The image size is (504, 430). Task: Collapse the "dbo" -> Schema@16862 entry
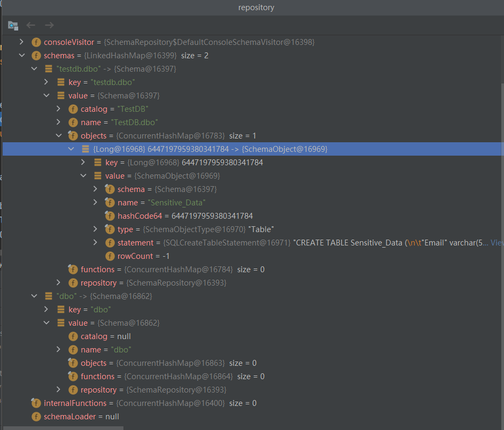[34, 296]
